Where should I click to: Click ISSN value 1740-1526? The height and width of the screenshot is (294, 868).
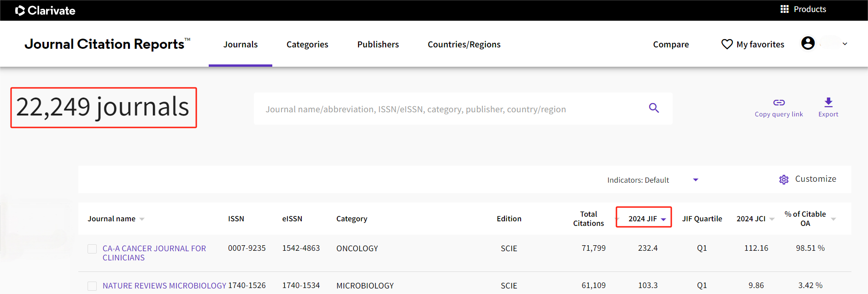pyautogui.click(x=246, y=285)
